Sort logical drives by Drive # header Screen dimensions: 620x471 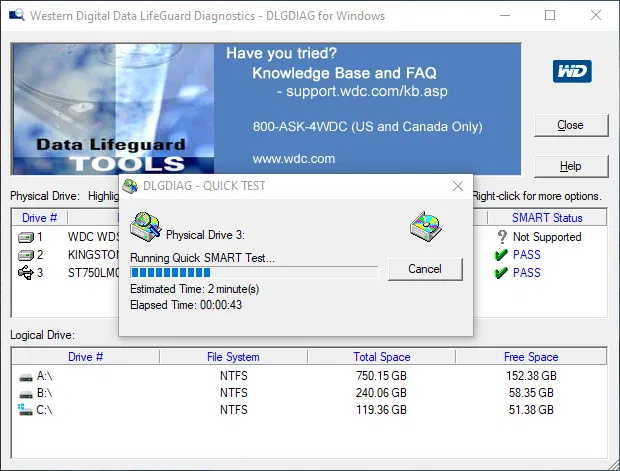pyautogui.click(x=85, y=357)
